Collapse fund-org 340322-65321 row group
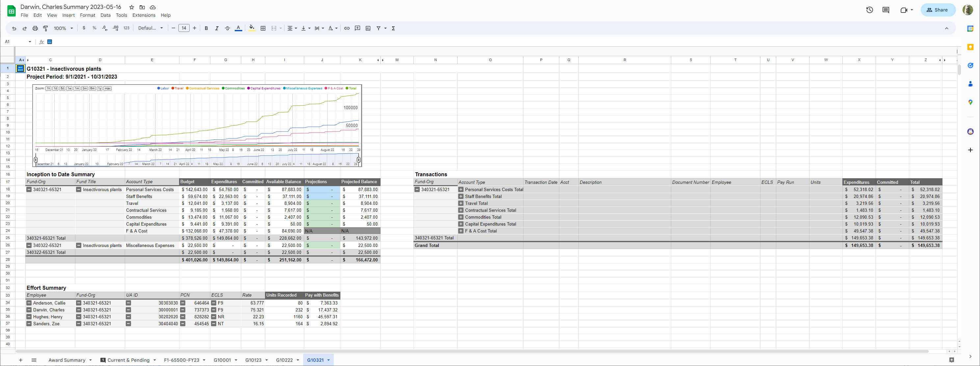The width and height of the screenshot is (980, 366). (29, 246)
